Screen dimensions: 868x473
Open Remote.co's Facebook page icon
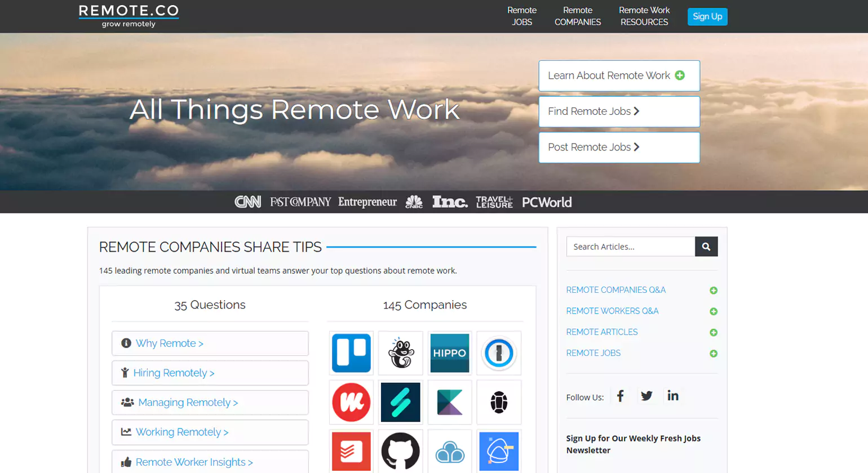point(620,396)
